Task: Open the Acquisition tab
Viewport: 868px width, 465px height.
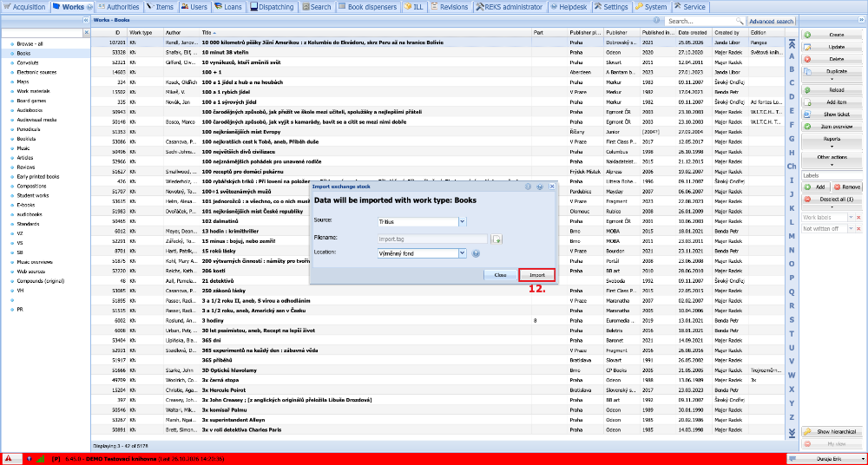Action: (x=25, y=7)
